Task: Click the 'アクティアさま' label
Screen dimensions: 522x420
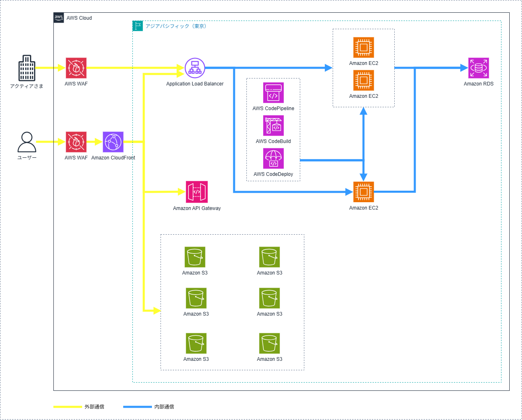Action: [x=27, y=86]
